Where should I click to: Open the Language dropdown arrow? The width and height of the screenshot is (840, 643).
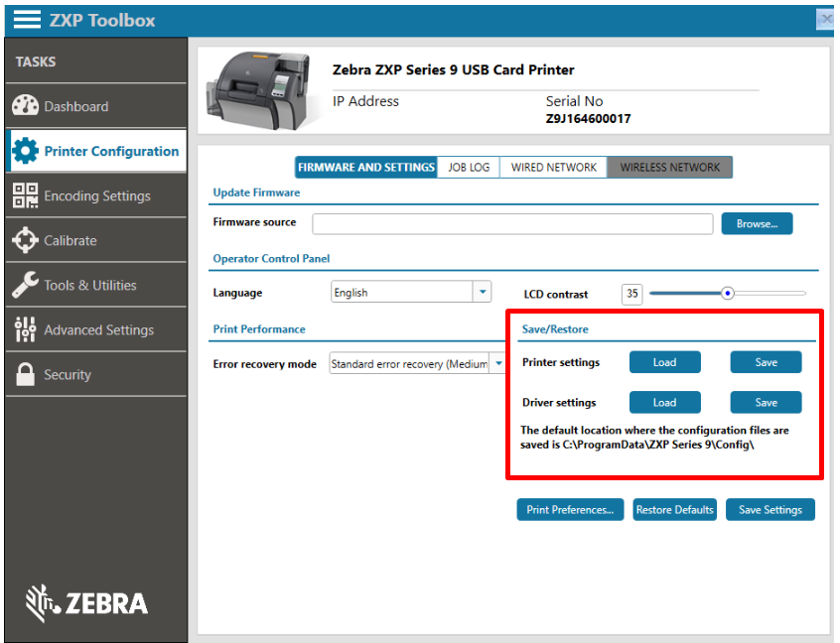pos(483,291)
